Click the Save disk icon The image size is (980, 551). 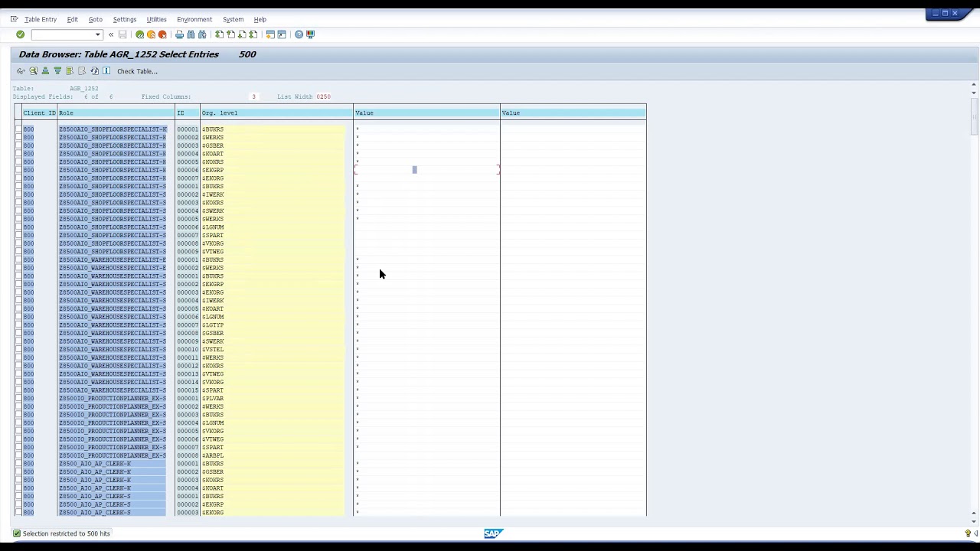point(122,34)
